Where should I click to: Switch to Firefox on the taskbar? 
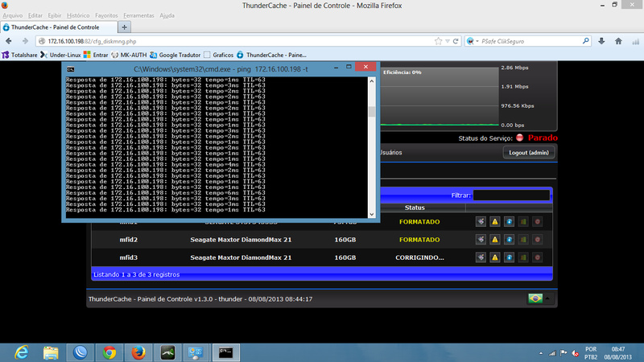pyautogui.click(x=138, y=352)
